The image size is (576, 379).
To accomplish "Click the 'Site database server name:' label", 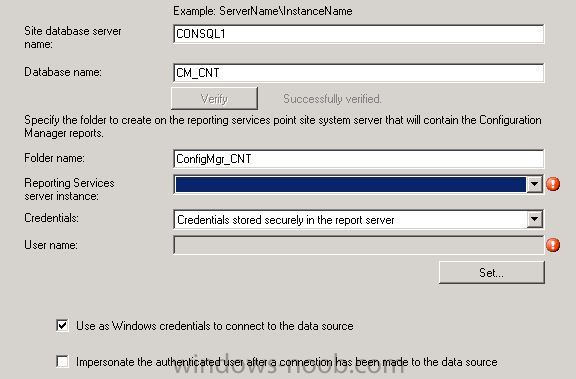I will pos(73,37).
